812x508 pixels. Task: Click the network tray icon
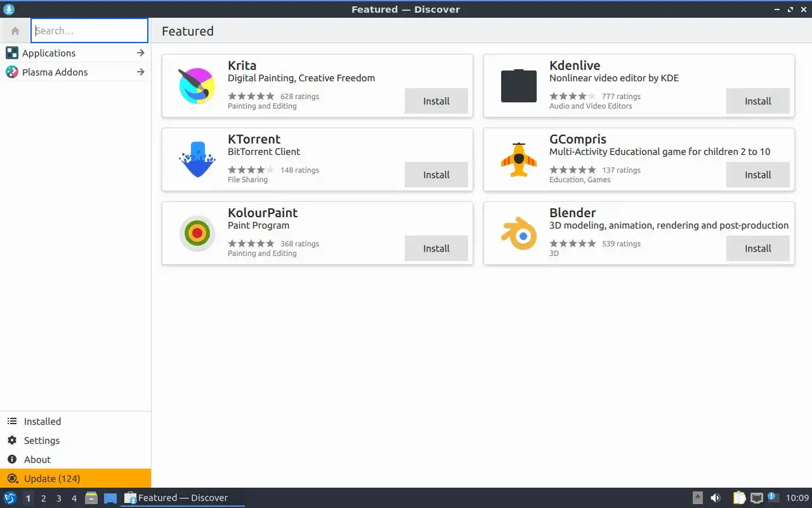(756, 498)
